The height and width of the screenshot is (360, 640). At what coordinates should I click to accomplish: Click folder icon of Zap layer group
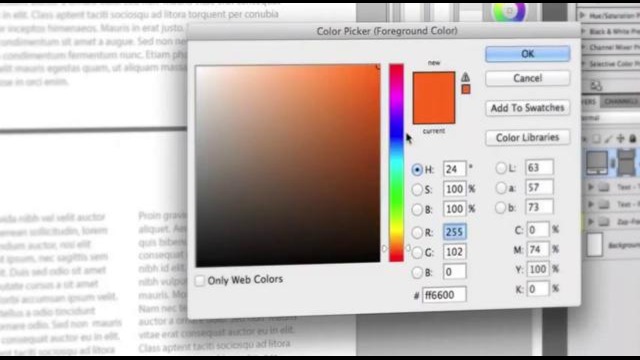604,222
